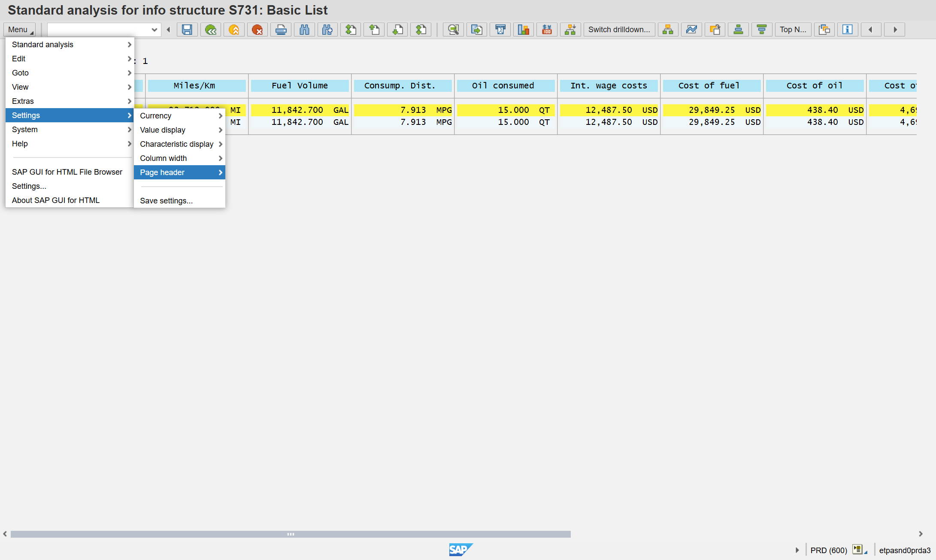The height and width of the screenshot is (560, 936).
Task: Click the yellow Exit icon
Action: coord(234,30)
